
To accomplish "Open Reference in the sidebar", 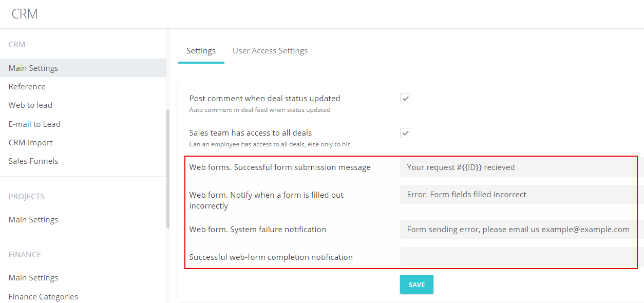I will (27, 87).
